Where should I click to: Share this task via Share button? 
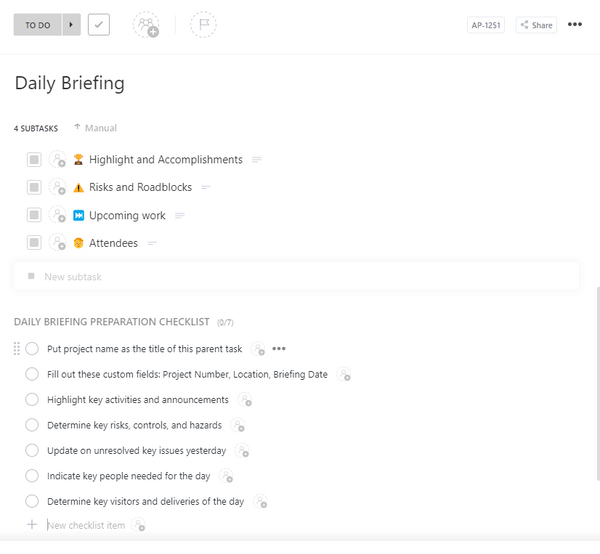click(537, 25)
